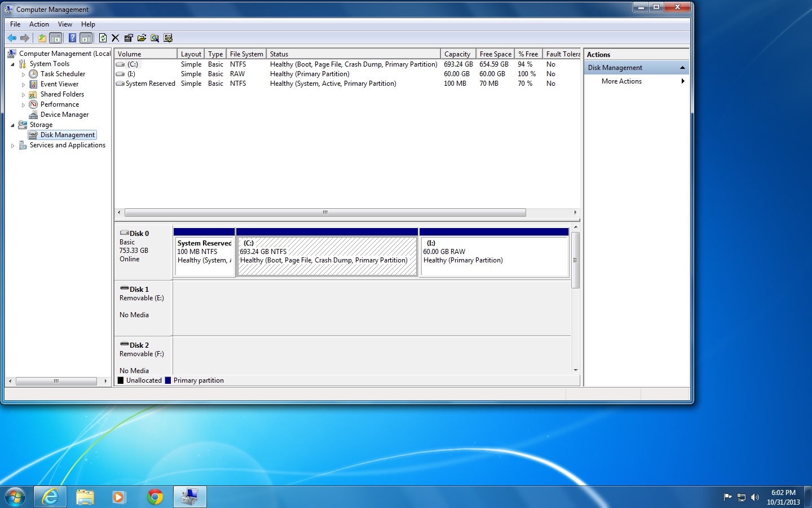Open Device Manager in the tree
Image resolution: width=812 pixels, height=508 pixels.
[64, 115]
